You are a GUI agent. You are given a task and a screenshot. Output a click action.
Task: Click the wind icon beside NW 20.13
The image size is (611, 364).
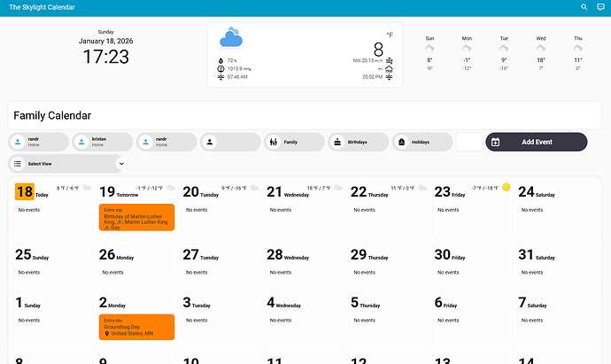point(389,60)
